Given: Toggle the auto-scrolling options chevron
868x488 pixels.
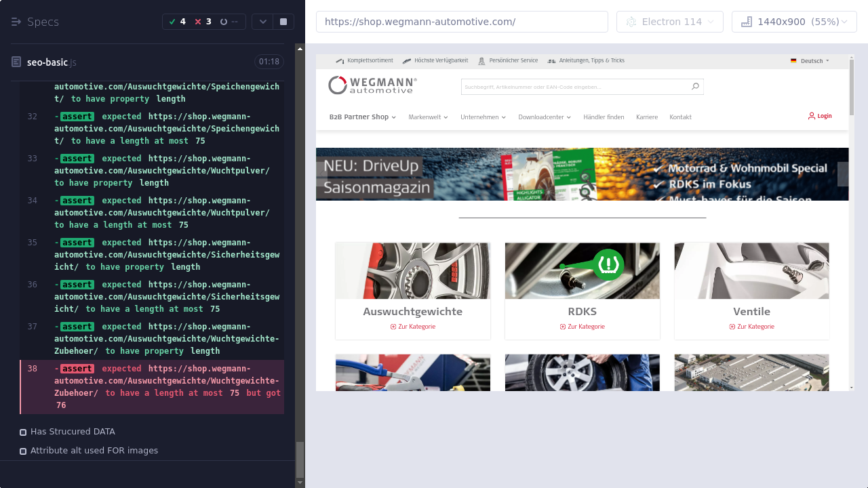Looking at the screenshot, I should pos(262,22).
